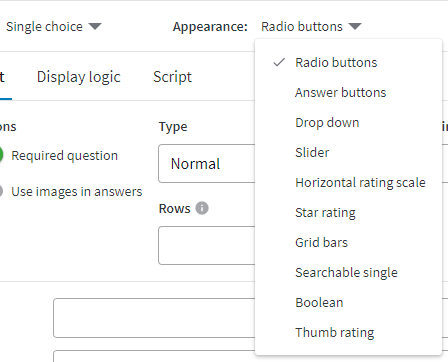This screenshot has width=448, height=362.
Task: Select Searchable single appearance
Action: (348, 272)
